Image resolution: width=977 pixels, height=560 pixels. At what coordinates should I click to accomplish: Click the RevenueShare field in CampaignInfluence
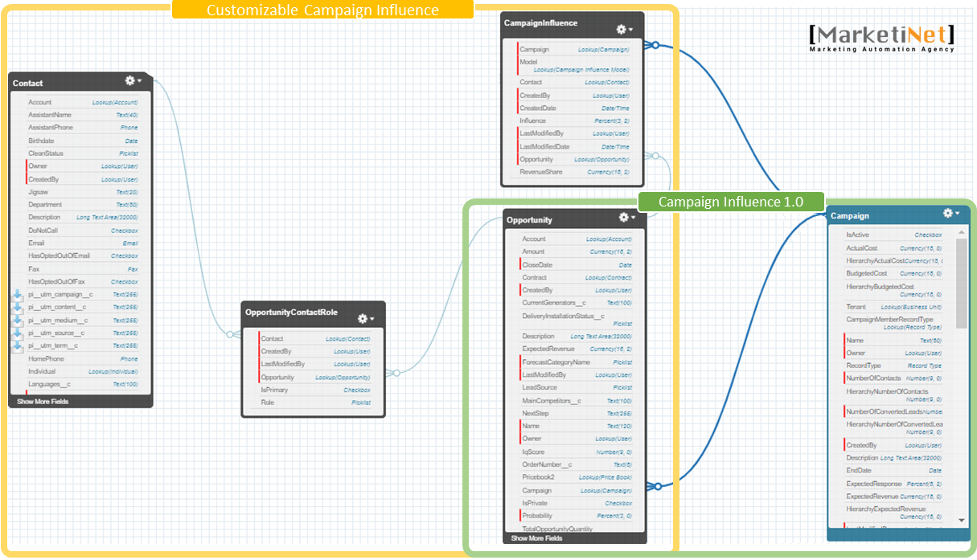click(574, 173)
